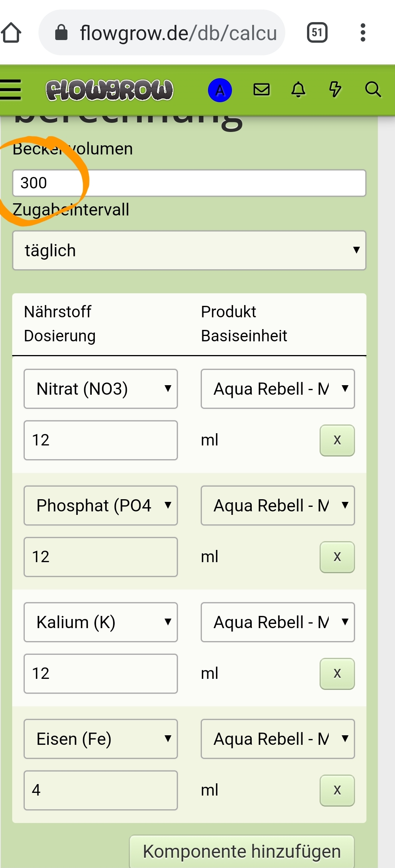Open the product dropdown next to Kalium
The width and height of the screenshot is (395, 868).
[x=278, y=622]
